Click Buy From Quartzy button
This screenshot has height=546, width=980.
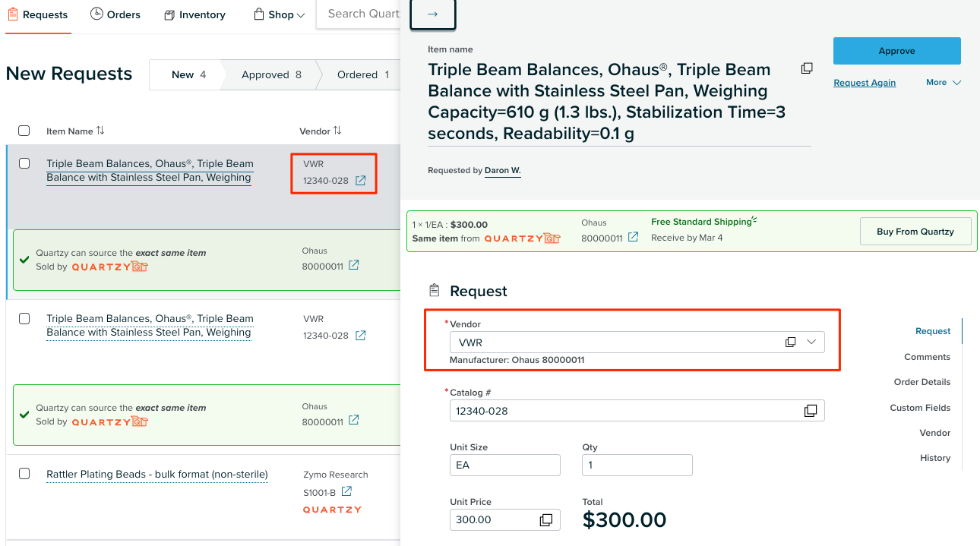point(915,232)
